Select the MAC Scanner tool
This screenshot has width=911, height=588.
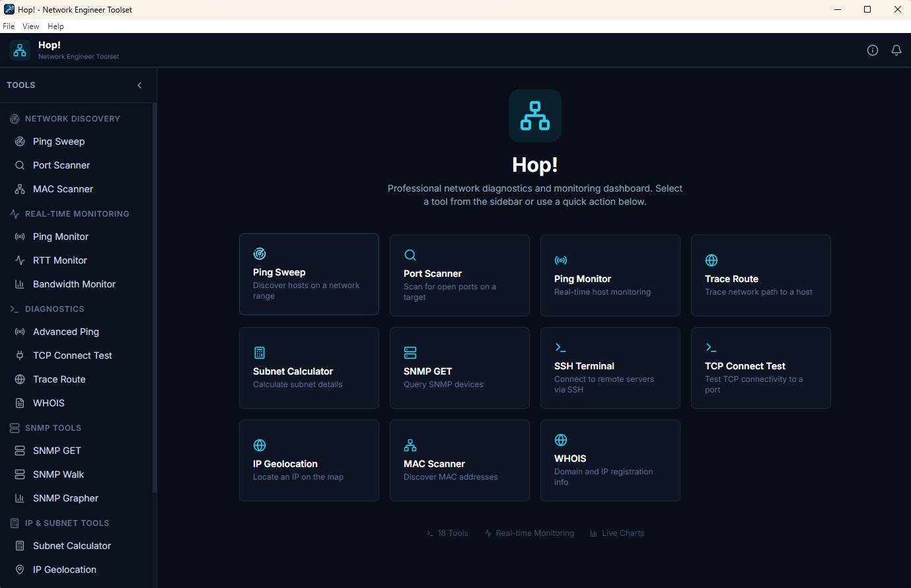tap(62, 188)
